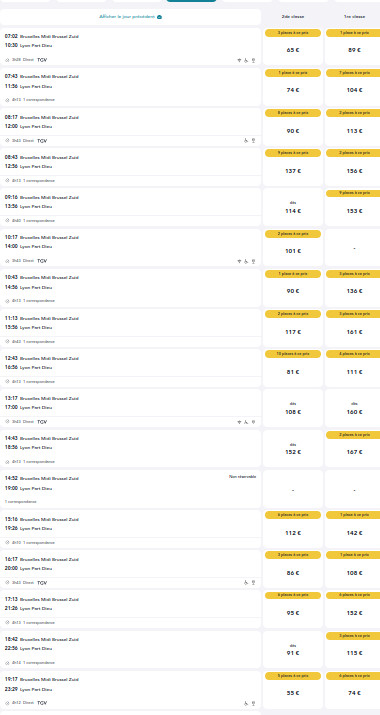Click the bar service icon on 08:17 train
The image size is (380, 715).
click(253, 140)
